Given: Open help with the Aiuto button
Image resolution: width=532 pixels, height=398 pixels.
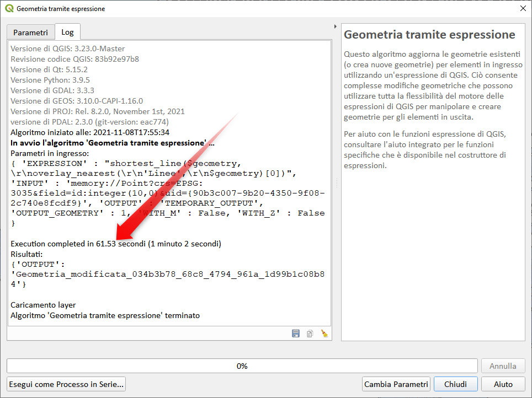Looking at the screenshot, I should 503,384.
